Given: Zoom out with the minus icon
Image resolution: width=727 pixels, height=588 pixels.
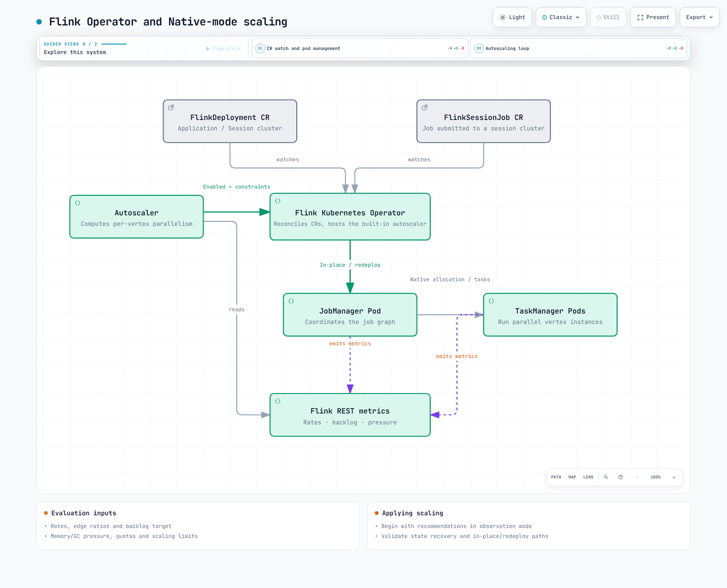Looking at the screenshot, I should [x=637, y=477].
